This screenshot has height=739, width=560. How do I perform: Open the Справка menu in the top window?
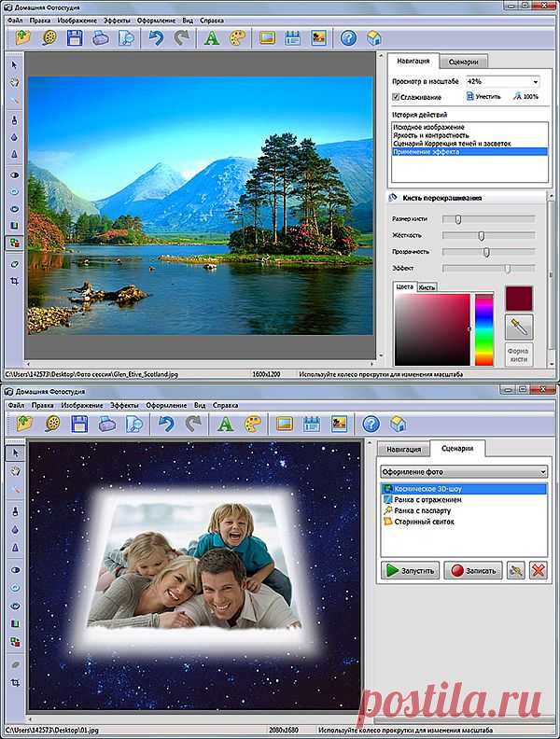[212, 21]
